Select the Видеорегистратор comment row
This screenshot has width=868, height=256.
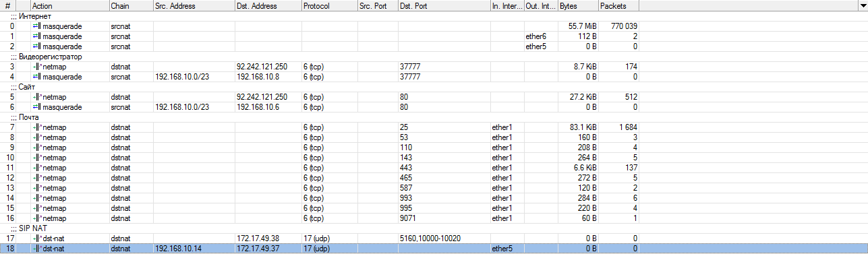434,57
